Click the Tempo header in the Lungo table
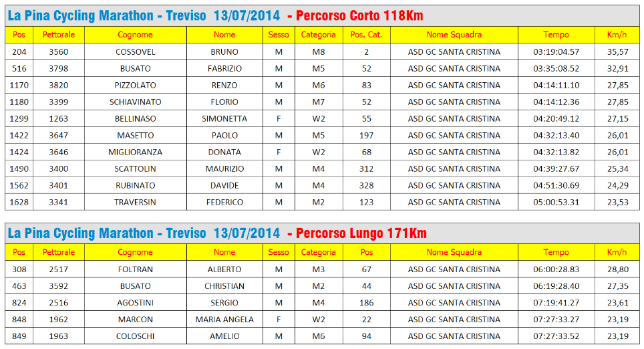The width and height of the screenshot is (644, 349). point(556,253)
